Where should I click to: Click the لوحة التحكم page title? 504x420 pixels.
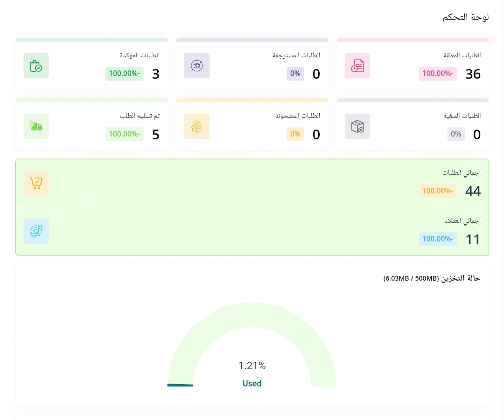coord(465,17)
